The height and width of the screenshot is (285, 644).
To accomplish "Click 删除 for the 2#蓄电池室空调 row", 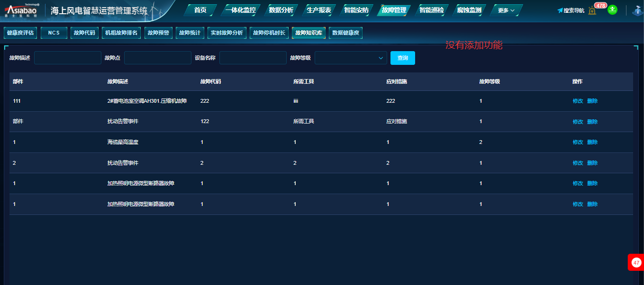I will (592, 101).
